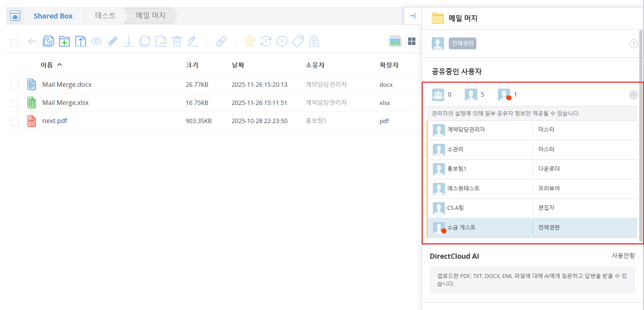Click the Shared Box home icon
Screen dimensions: 644x310
tap(15, 16)
